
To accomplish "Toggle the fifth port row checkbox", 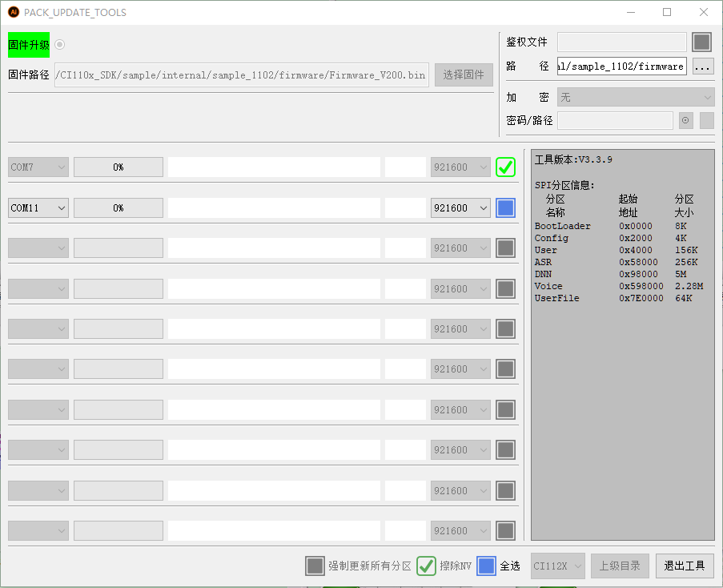I will pyautogui.click(x=505, y=329).
